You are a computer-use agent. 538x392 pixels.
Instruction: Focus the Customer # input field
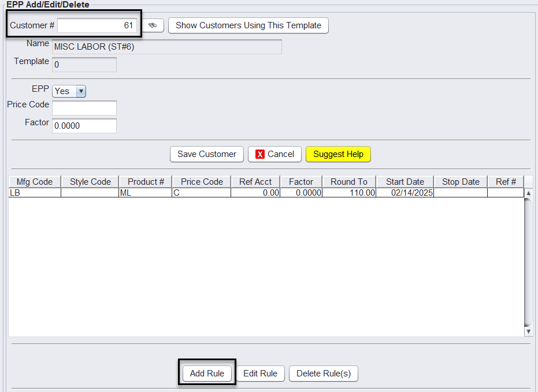tap(97, 25)
